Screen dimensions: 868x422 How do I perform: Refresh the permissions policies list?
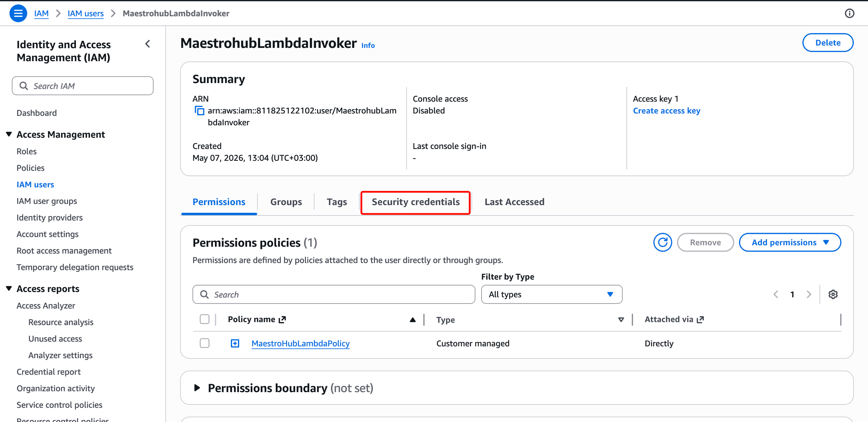point(662,242)
